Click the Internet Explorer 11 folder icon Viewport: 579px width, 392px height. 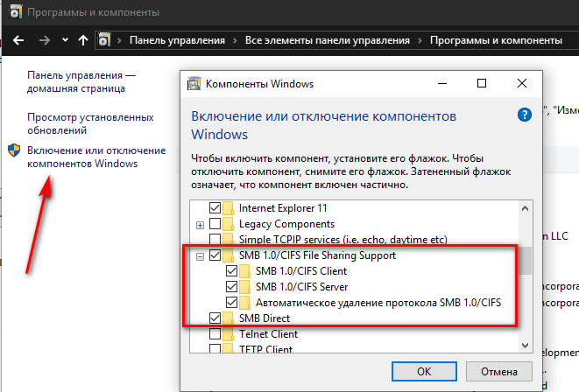(x=229, y=208)
